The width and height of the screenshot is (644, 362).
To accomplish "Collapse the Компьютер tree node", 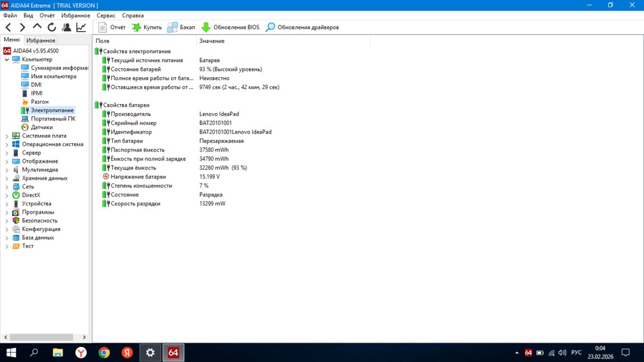I will [7, 59].
